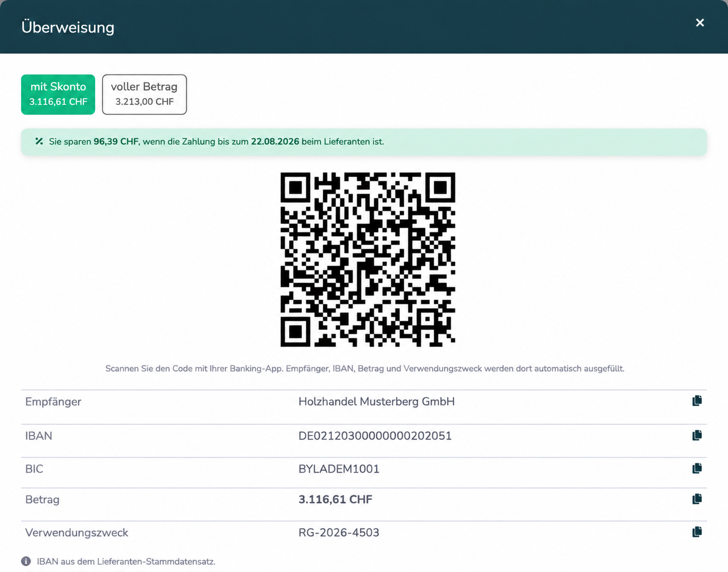Click the 'IBAN' row label
Viewport: 728px width, 572px height.
point(39,436)
